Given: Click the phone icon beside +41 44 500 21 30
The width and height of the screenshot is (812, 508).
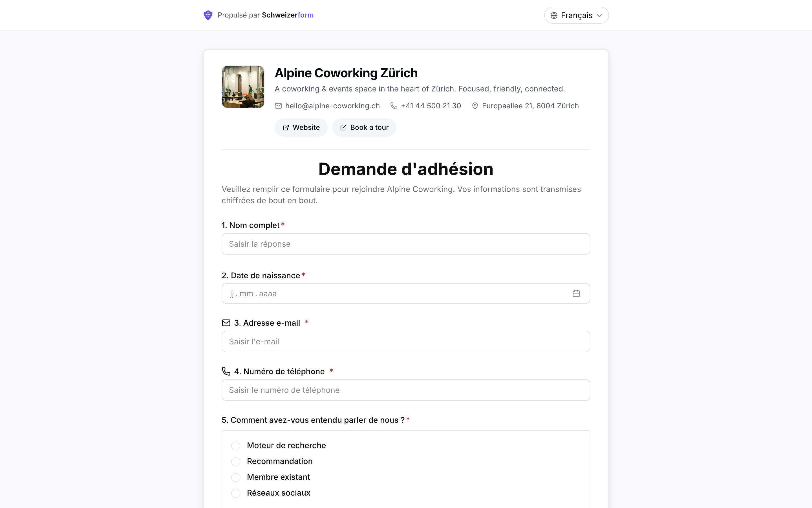Looking at the screenshot, I should coord(394,106).
